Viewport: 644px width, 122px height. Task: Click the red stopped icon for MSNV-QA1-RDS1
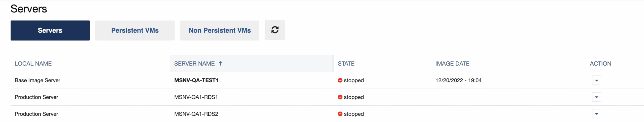340,97
